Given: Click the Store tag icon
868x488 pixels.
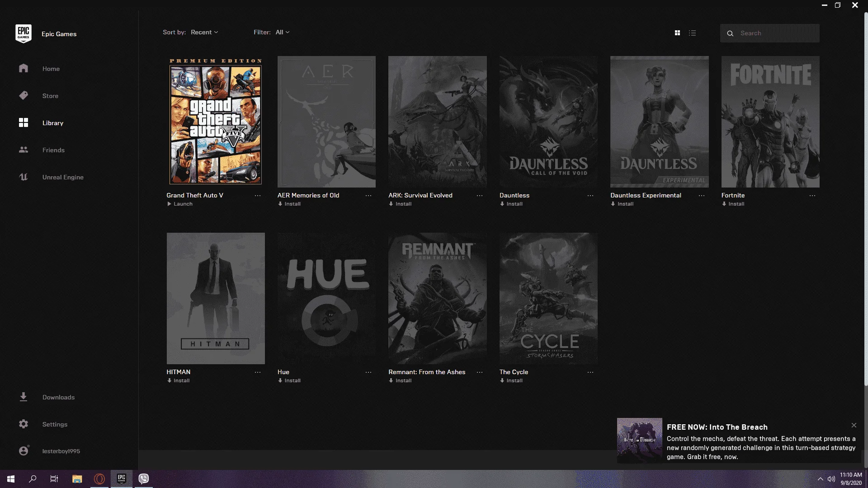Looking at the screenshot, I should (24, 95).
